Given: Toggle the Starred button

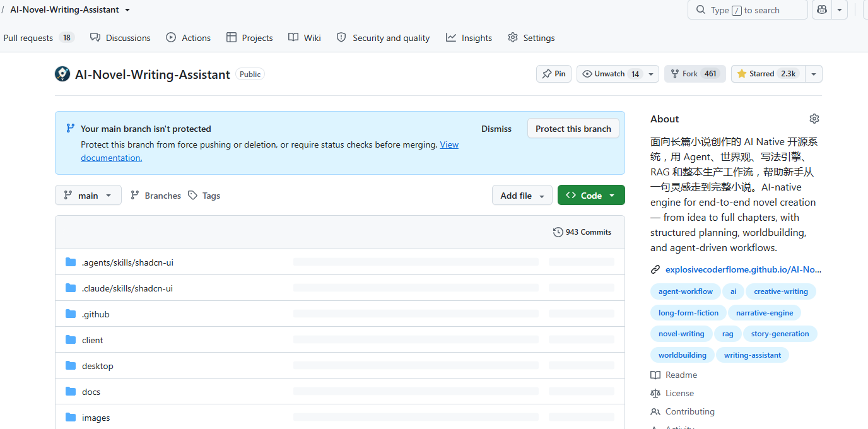Looking at the screenshot, I should pos(768,74).
